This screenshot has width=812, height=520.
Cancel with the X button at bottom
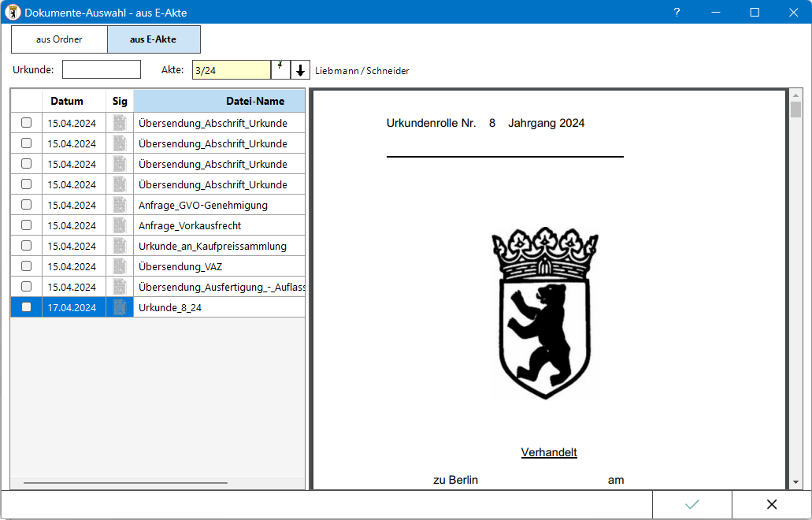(772, 504)
